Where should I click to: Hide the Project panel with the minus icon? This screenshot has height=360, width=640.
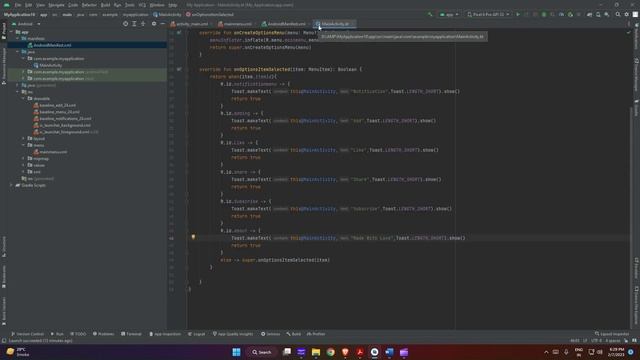click(162, 24)
